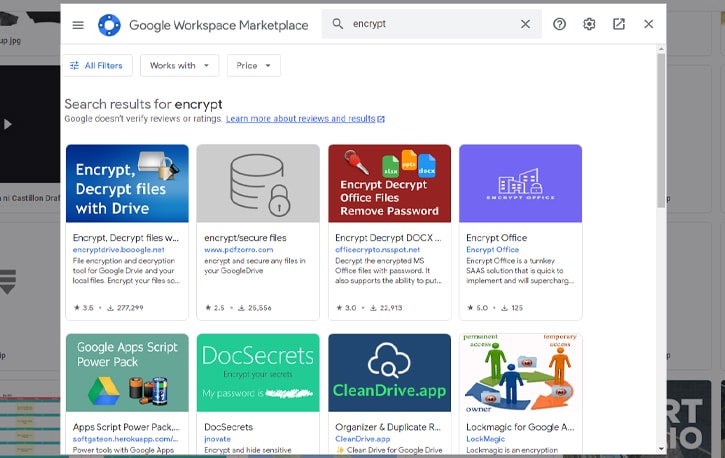The height and width of the screenshot is (458, 725).
Task: Select the 'Encrypt Office' app title
Action: (497, 238)
